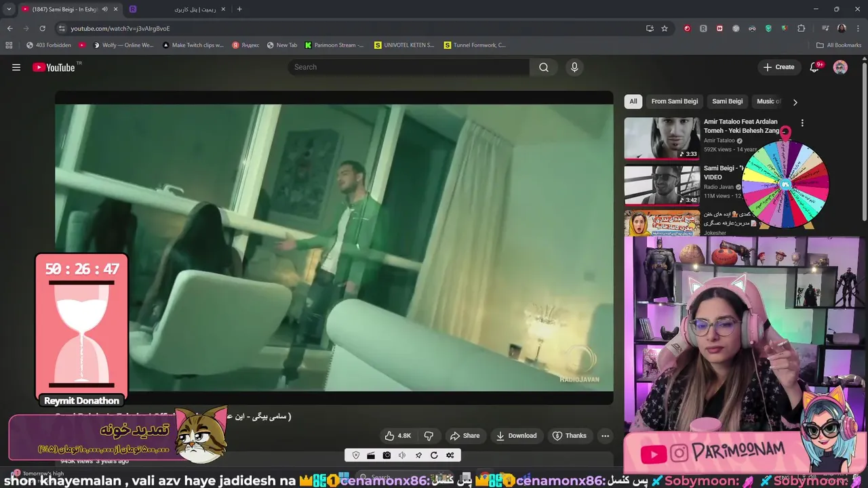Open Chrome three-dot menu
868x488 pixels.
[857, 28]
